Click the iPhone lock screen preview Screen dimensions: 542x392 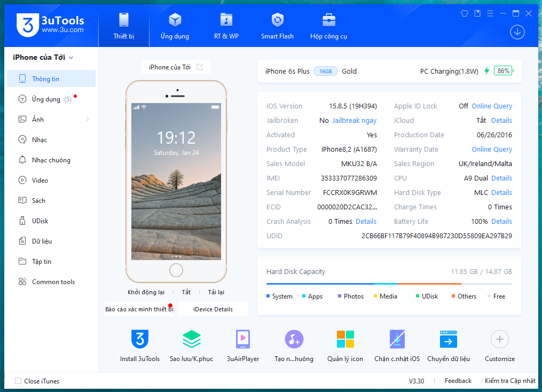coord(176,182)
